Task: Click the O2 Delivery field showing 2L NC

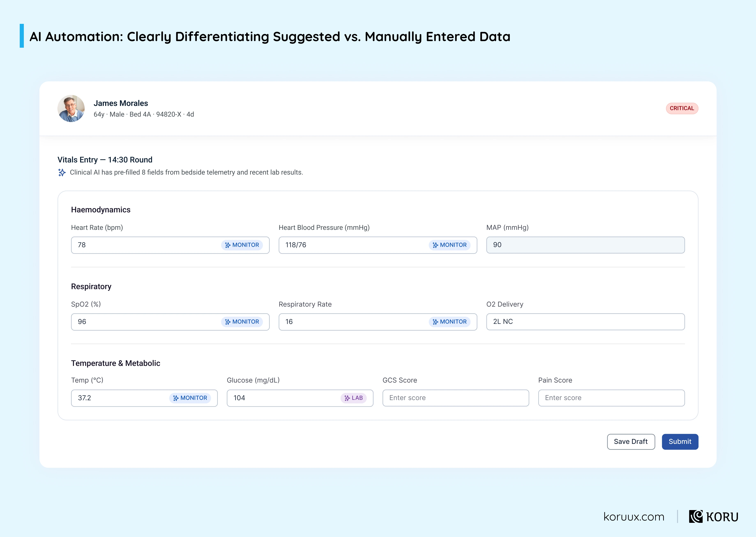Action: coord(585,322)
